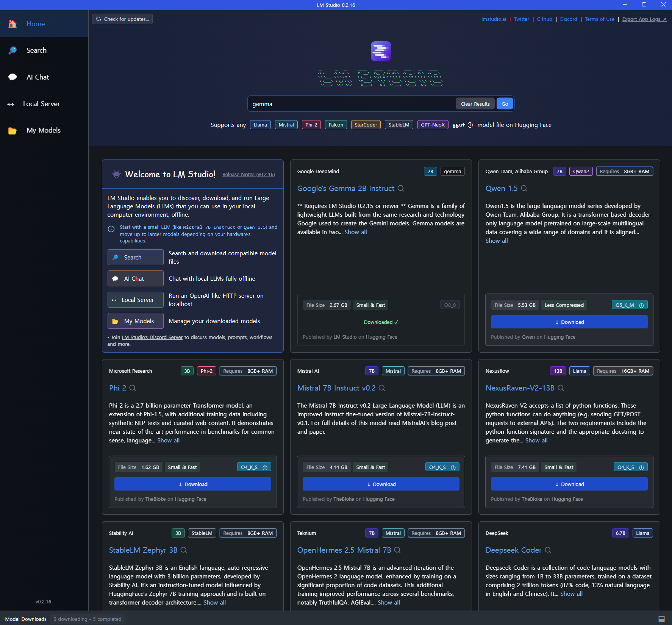This screenshot has height=625, width=672.
Task: Open Terms of Use link
Action: pos(600,19)
